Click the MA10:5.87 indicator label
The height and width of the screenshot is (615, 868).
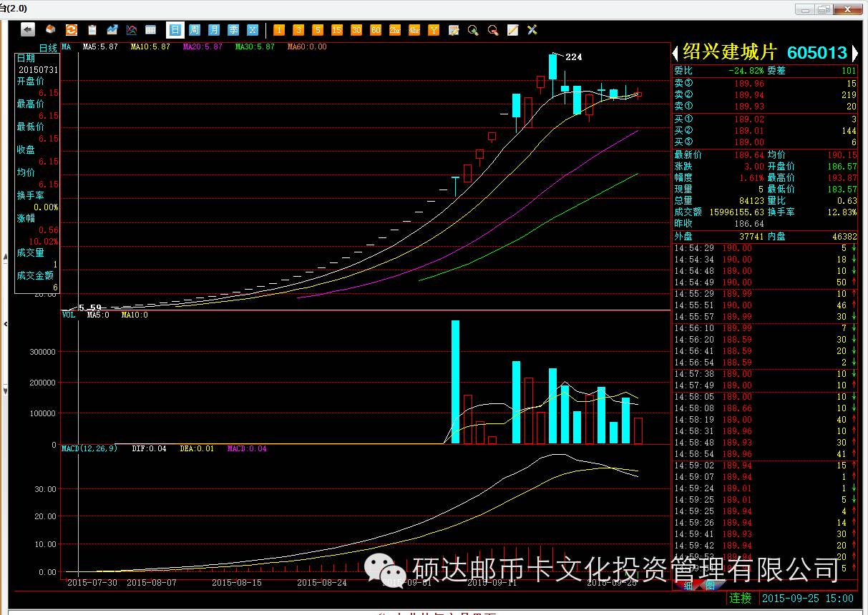(x=150, y=46)
